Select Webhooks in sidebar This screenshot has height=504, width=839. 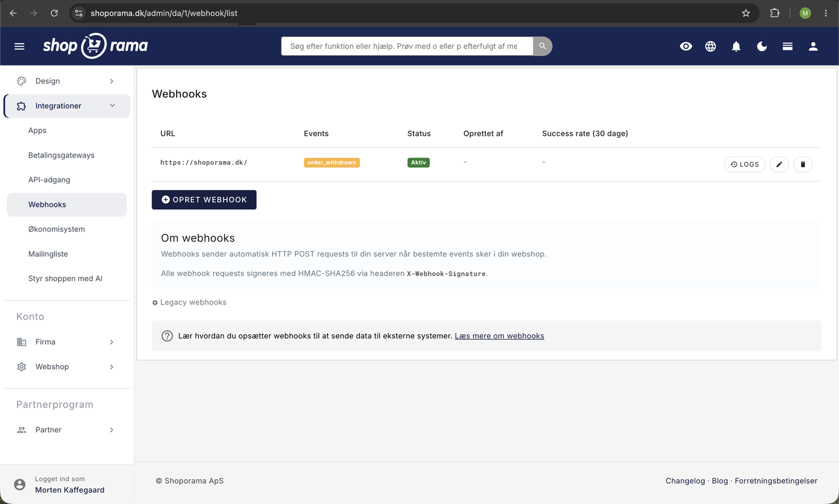tap(67, 204)
